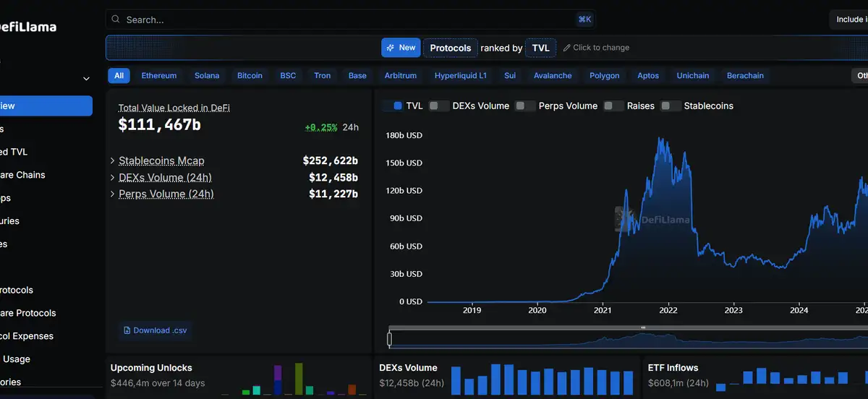The width and height of the screenshot is (868, 399).
Task: Click the pencil icon beside Click to change
Action: [x=567, y=48]
